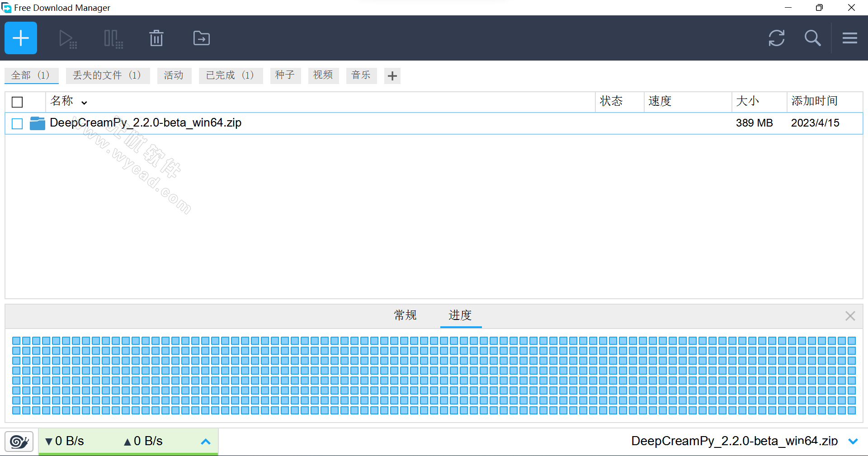Check the DeepCreamPy zip file checkbox
The image size is (868, 456).
pyautogui.click(x=17, y=123)
